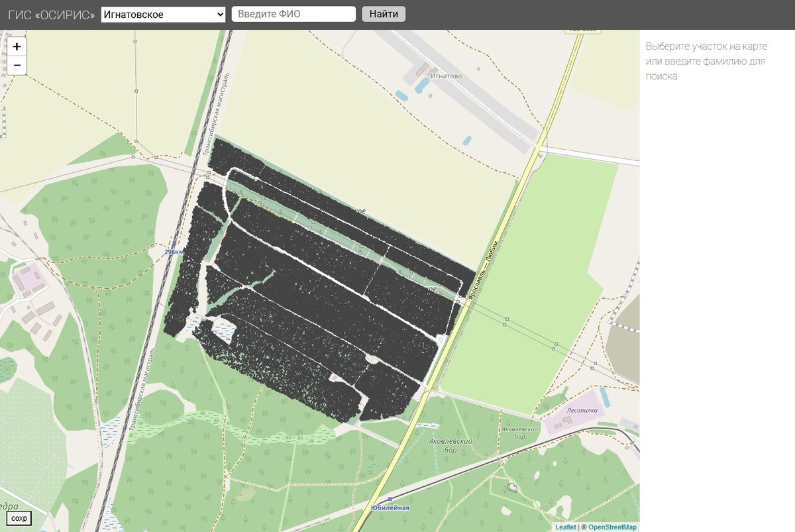
Task: Click the Найти search button
Action: click(384, 14)
